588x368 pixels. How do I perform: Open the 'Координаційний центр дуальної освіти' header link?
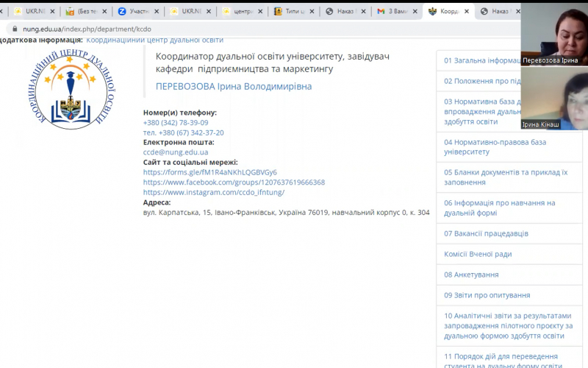(154, 40)
